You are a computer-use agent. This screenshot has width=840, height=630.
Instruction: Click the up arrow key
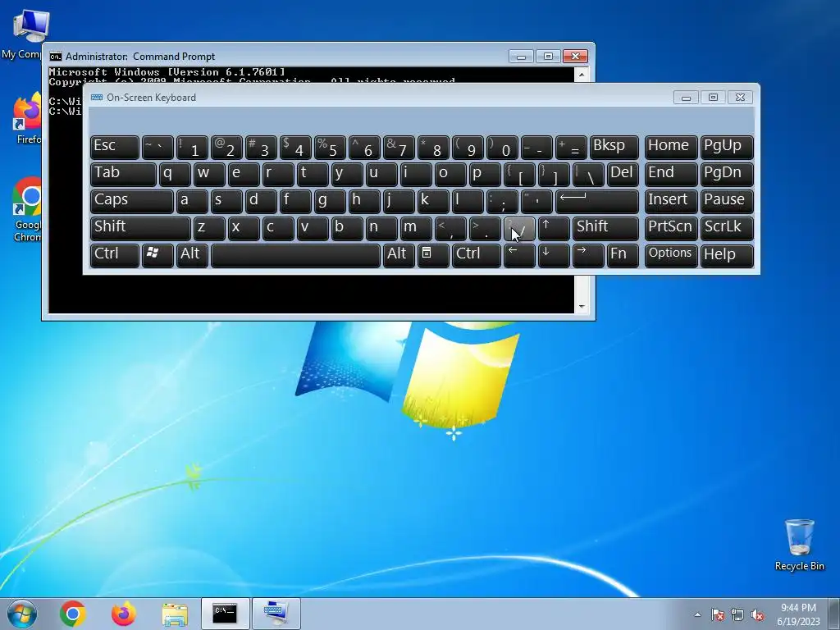[554, 229]
